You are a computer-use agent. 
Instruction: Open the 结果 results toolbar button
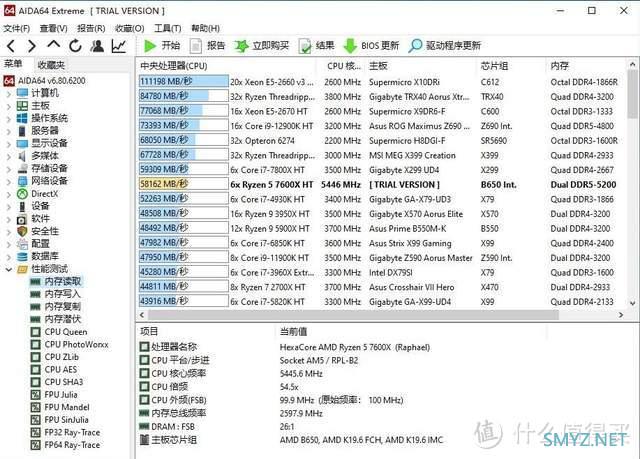pyautogui.click(x=316, y=46)
